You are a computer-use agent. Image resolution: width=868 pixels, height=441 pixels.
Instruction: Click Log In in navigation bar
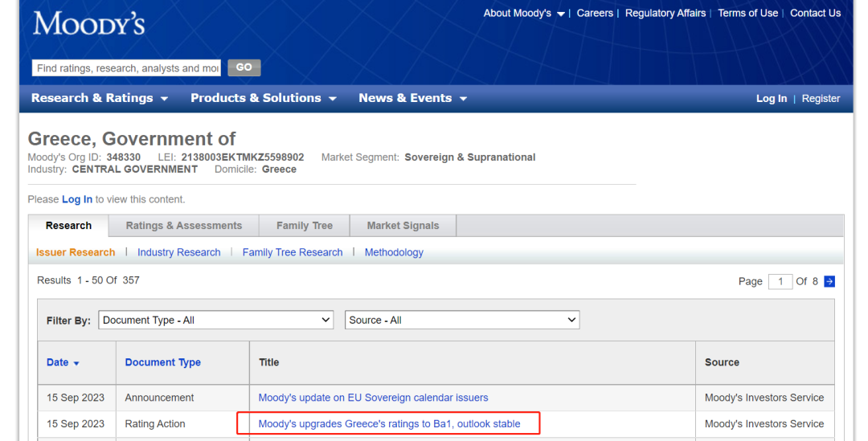click(772, 99)
